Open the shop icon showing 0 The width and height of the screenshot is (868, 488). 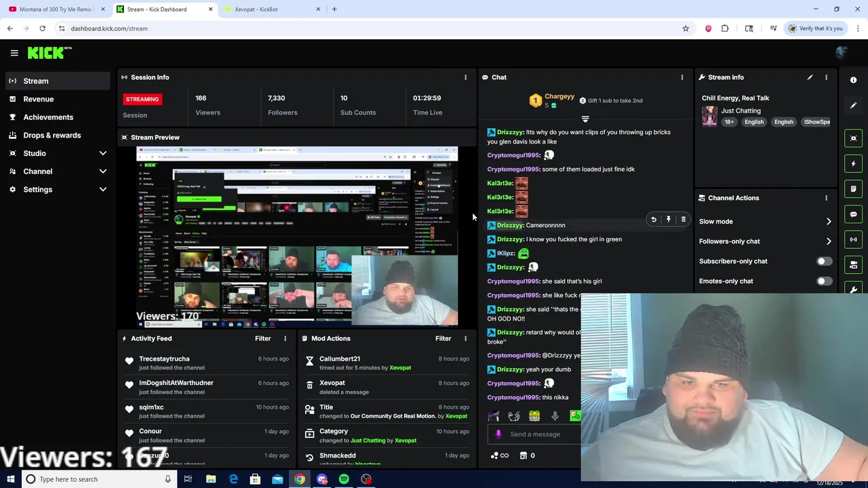click(x=527, y=455)
